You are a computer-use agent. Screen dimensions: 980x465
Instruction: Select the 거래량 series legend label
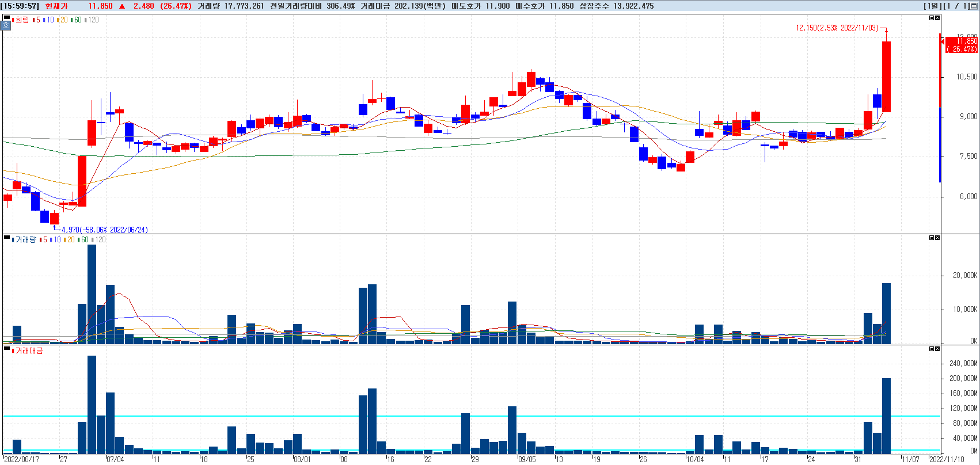coord(24,239)
